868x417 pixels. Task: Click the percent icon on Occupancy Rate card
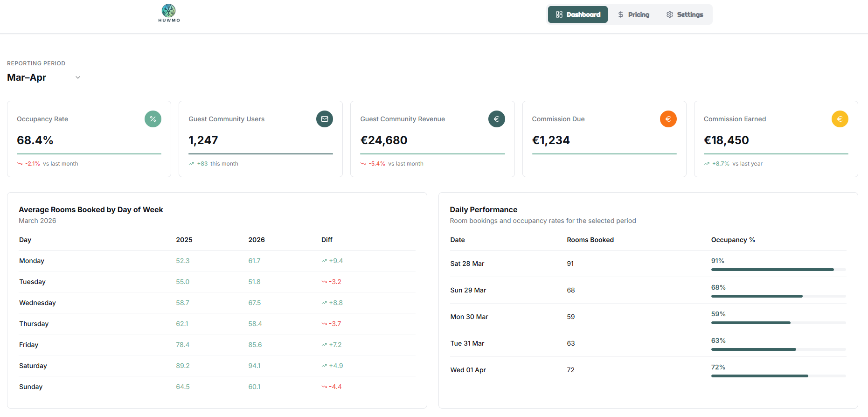[x=153, y=119]
